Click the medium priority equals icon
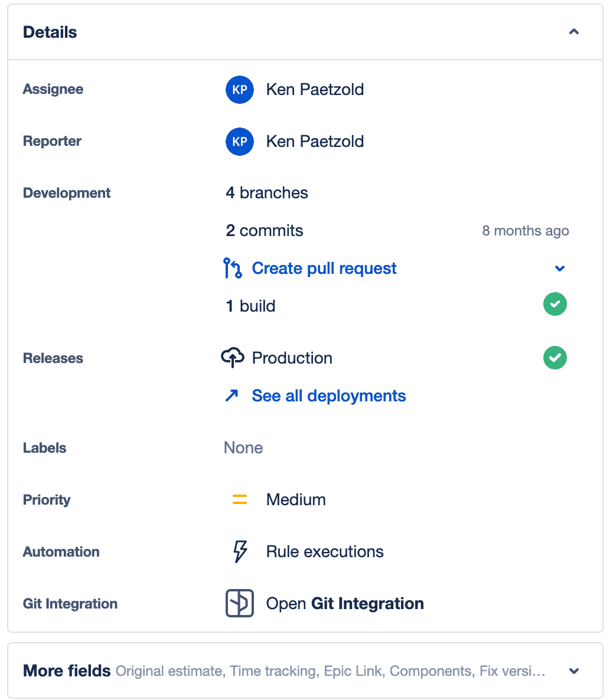 pos(240,500)
